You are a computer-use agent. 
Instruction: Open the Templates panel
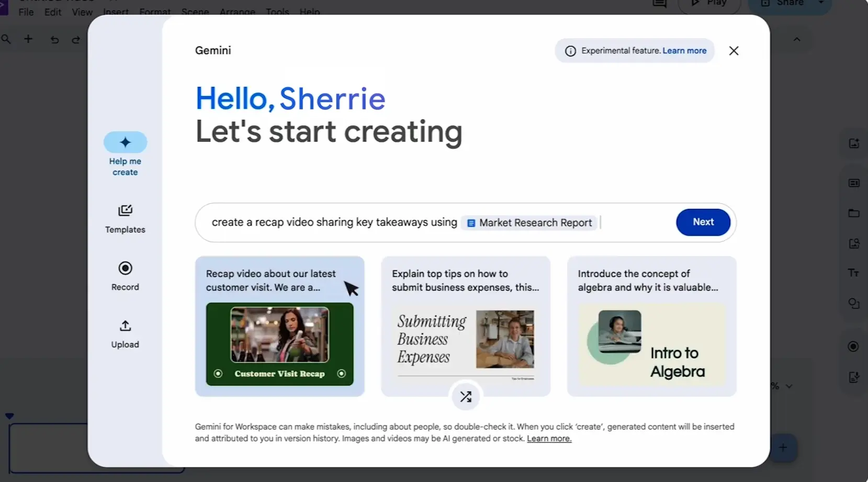125,218
